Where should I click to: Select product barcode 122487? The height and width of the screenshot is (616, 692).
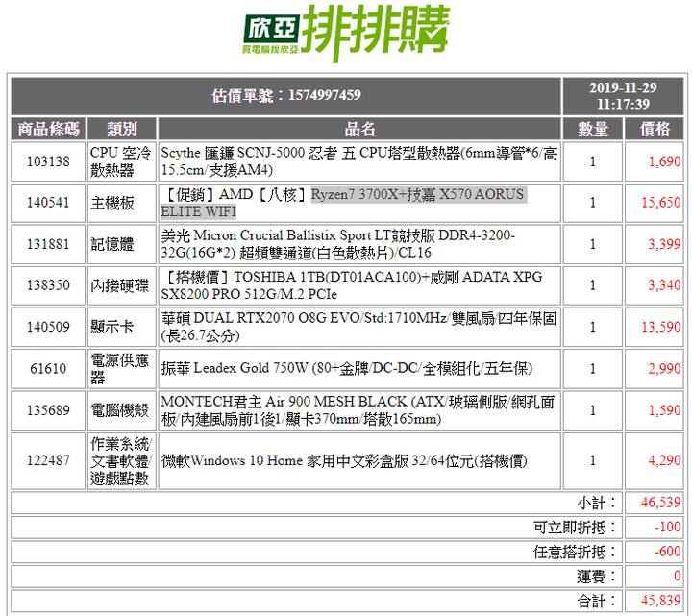coord(48,460)
